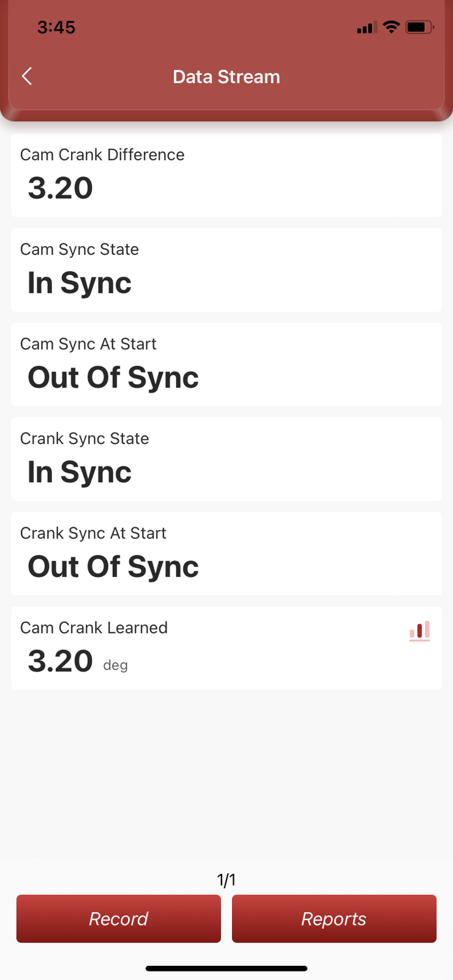Open the Reports button
The height and width of the screenshot is (980, 453).
334,919
